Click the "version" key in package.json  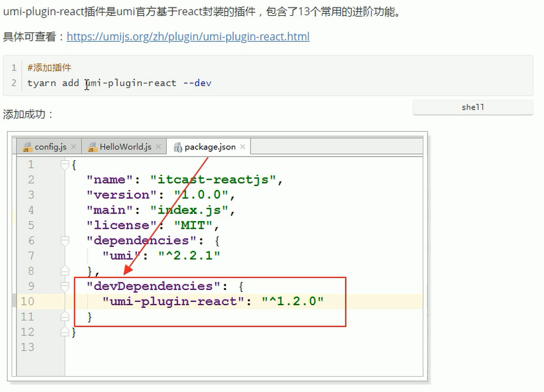point(122,195)
